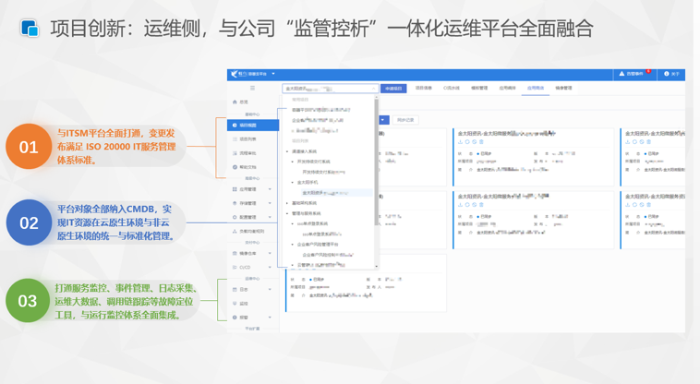Click the bird logo in blue header

click(234, 74)
